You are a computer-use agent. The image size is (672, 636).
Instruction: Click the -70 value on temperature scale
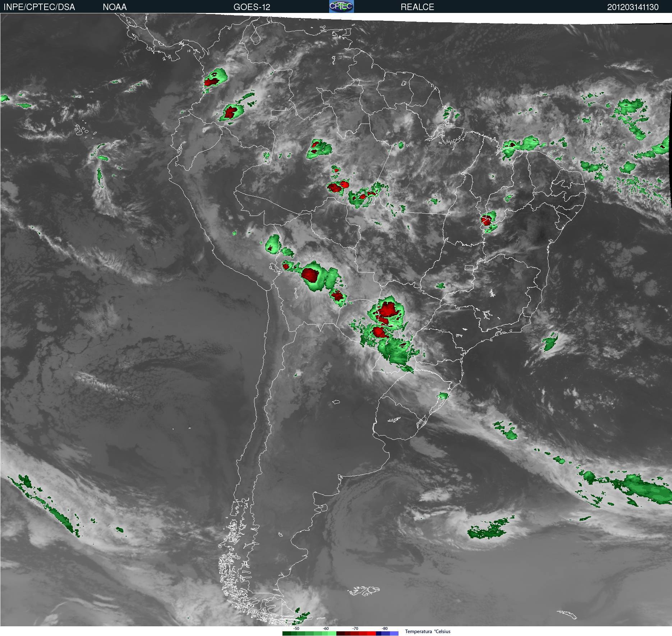355,628
